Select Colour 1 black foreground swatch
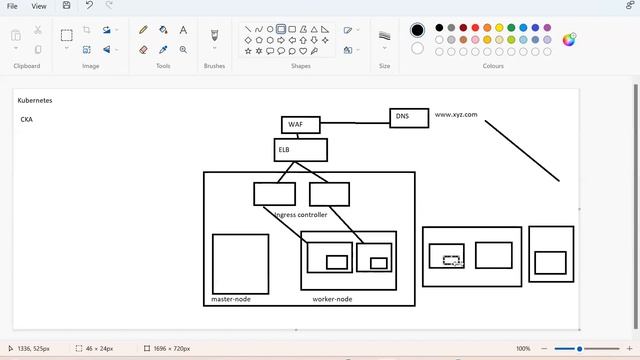640x360 pixels. [x=417, y=30]
